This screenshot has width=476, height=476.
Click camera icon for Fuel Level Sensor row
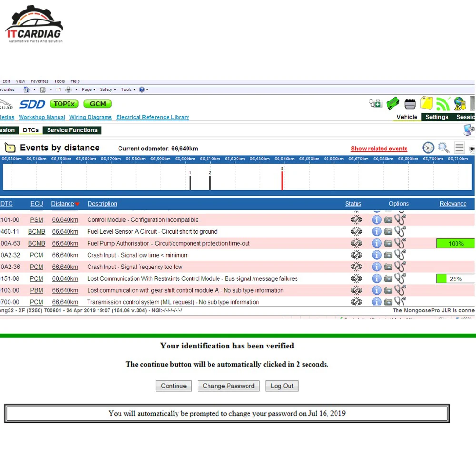[387, 232]
